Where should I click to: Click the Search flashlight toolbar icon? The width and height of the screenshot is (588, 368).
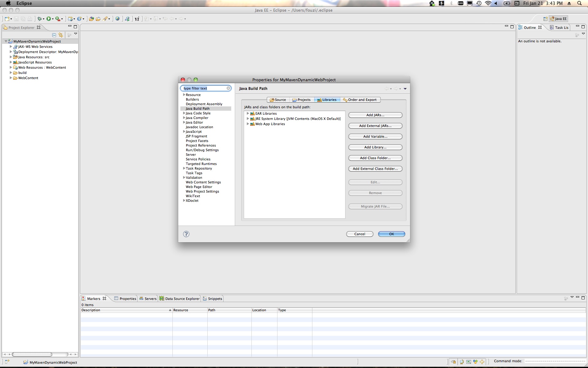pos(105,19)
